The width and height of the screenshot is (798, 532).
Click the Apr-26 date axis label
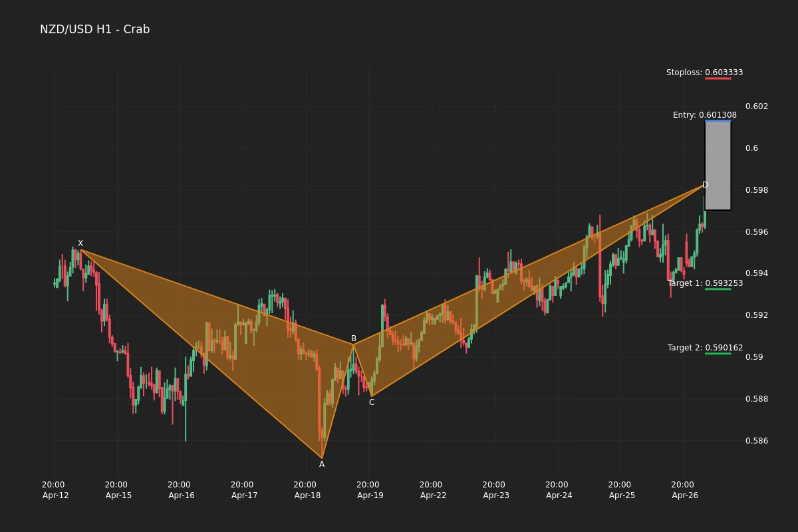click(x=685, y=495)
